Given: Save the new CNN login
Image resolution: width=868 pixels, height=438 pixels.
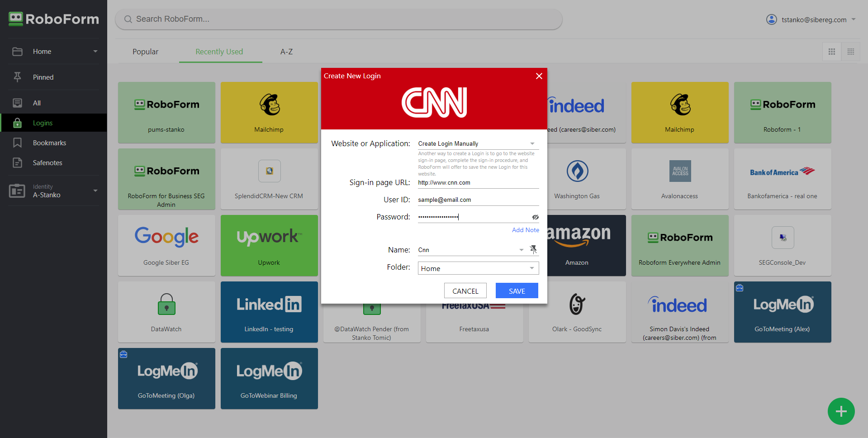Looking at the screenshot, I should point(517,290).
